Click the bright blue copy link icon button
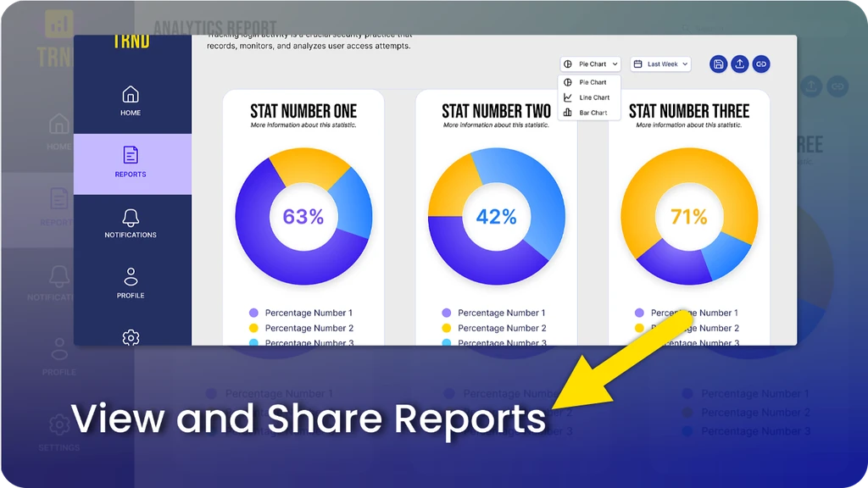Screen dimensions: 868x488 (761, 64)
